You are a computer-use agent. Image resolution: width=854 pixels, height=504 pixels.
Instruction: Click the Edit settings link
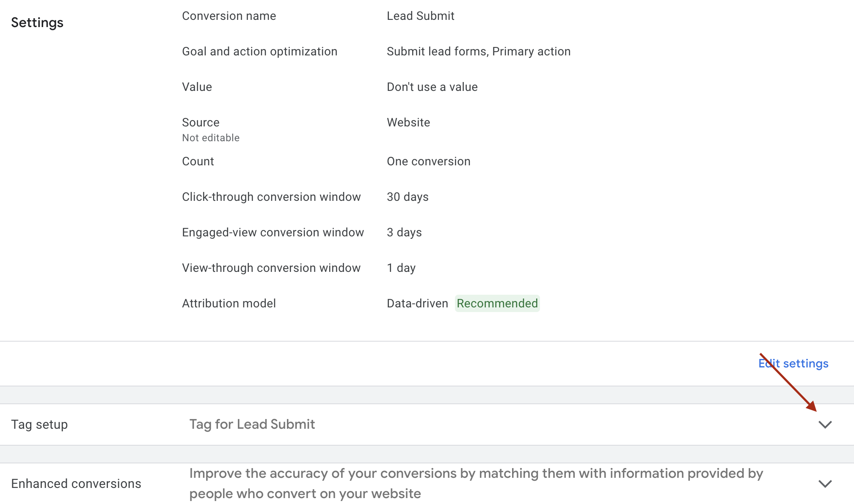coord(793,364)
